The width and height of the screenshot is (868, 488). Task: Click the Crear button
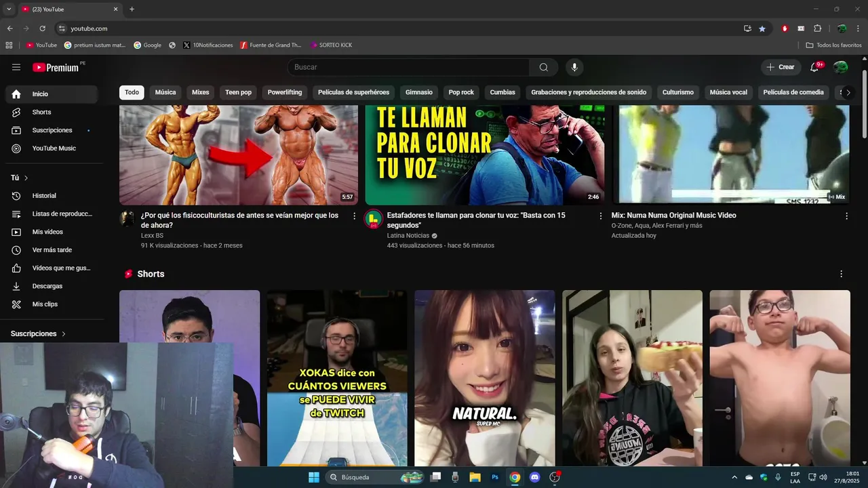click(x=780, y=67)
